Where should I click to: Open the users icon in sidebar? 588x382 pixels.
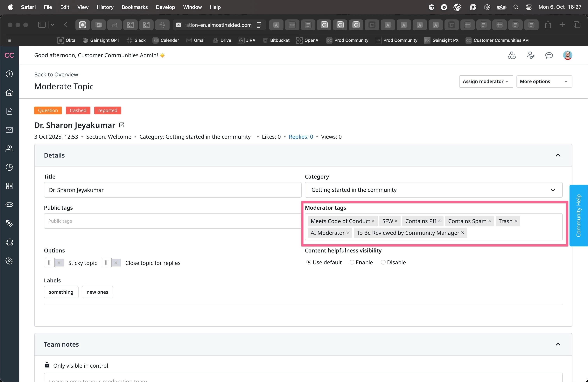pos(9,148)
